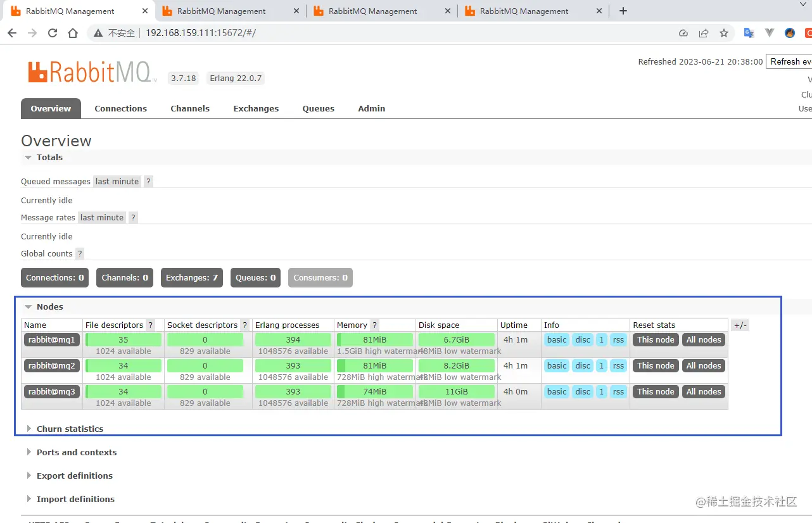Open new browser tab with plus
This screenshot has width=812, height=523.
click(623, 11)
